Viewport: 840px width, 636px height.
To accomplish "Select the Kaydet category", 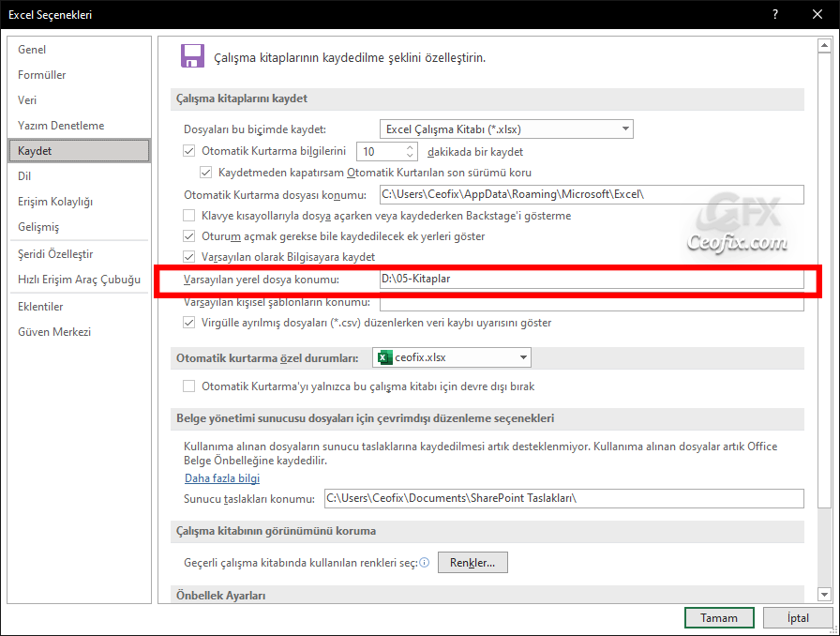I will coord(80,151).
